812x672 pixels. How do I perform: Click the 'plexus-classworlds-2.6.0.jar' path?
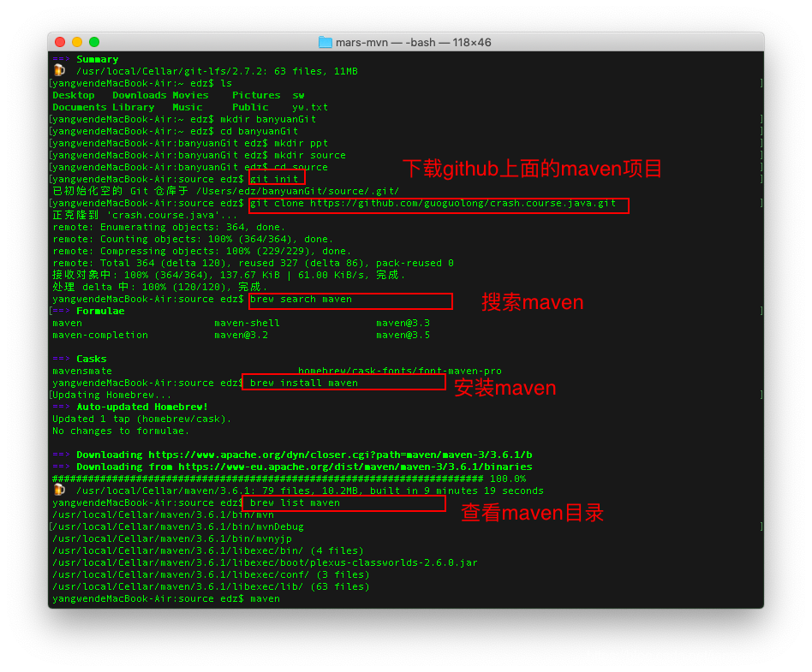pos(265,562)
